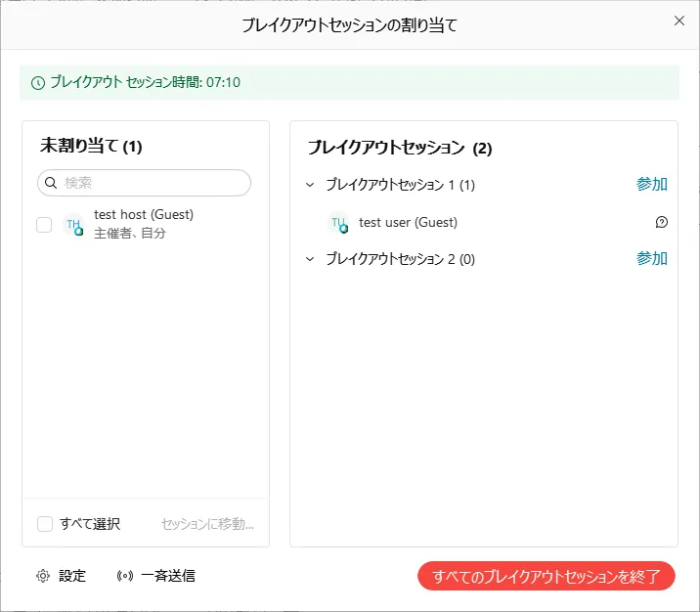Click the settings gear icon
Screen dimensions: 700x612
pyautogui.click(x=43, y=576)
